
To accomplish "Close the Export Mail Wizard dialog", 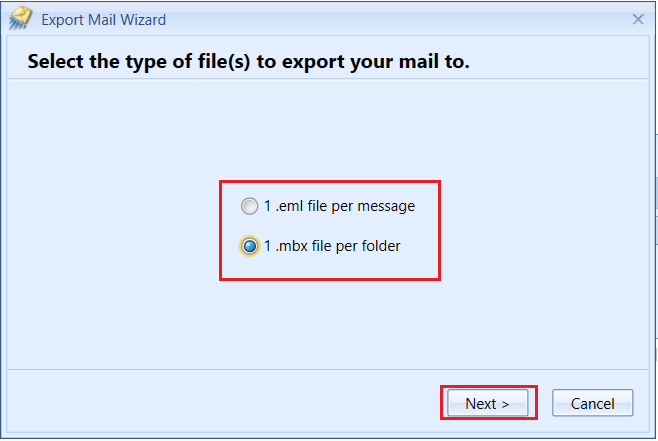I will point(638,19).
